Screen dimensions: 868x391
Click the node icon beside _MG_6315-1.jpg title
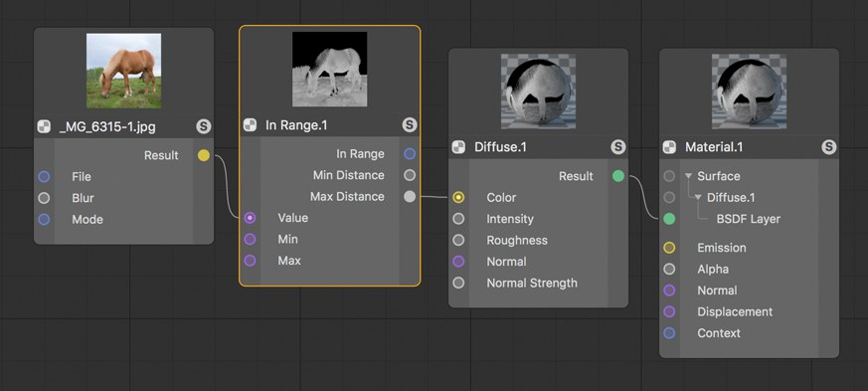tap(44, 126)
